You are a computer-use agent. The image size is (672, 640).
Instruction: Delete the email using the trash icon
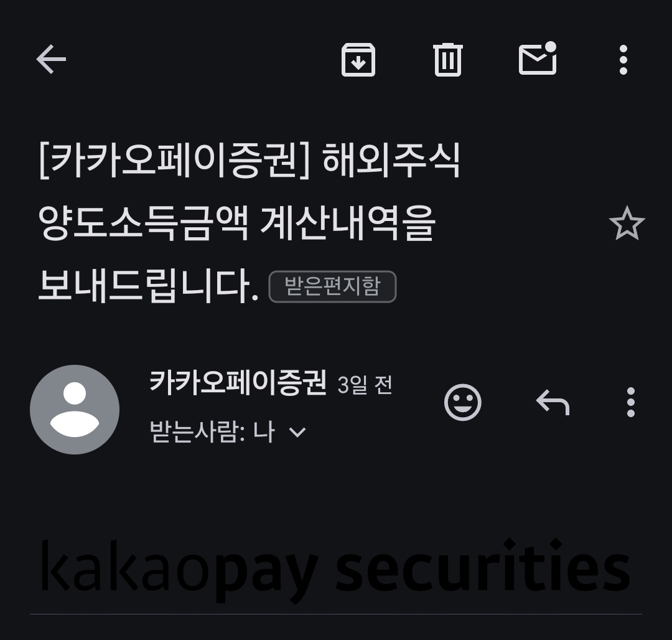pyautogui.click(x=448, y=60)
